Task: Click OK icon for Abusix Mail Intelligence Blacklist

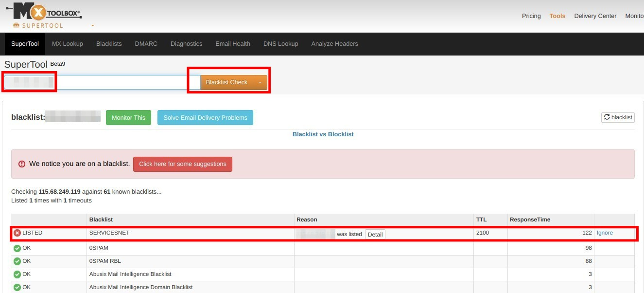Action: point(17,275)
